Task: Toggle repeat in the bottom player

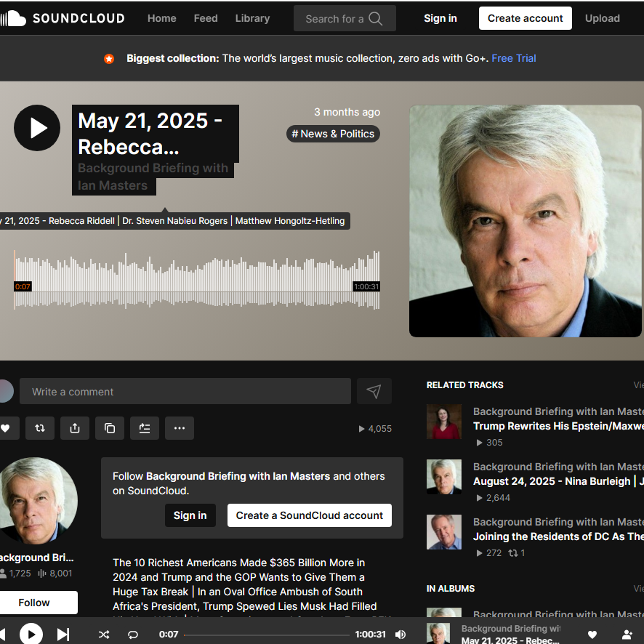Action: click(133, 634)
